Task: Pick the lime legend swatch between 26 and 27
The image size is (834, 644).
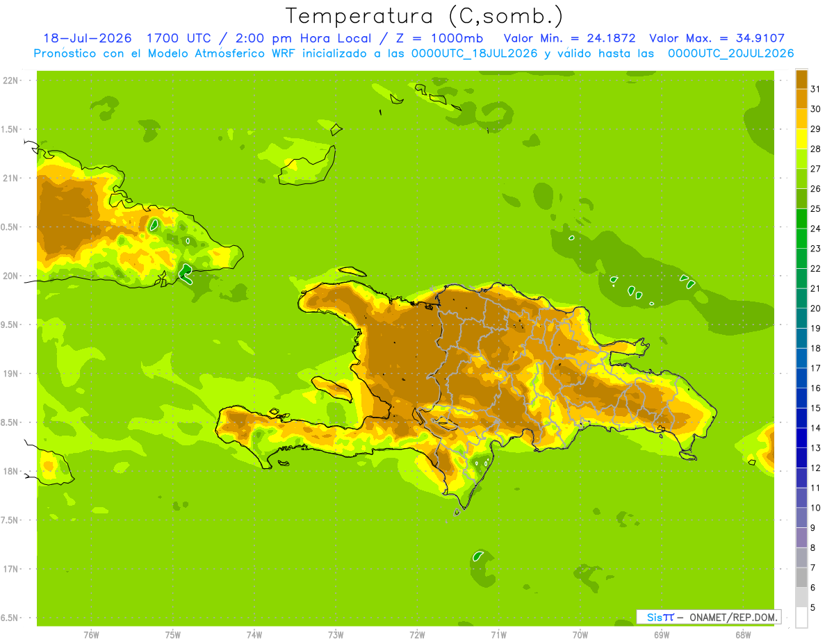Action: pos(801,179)
